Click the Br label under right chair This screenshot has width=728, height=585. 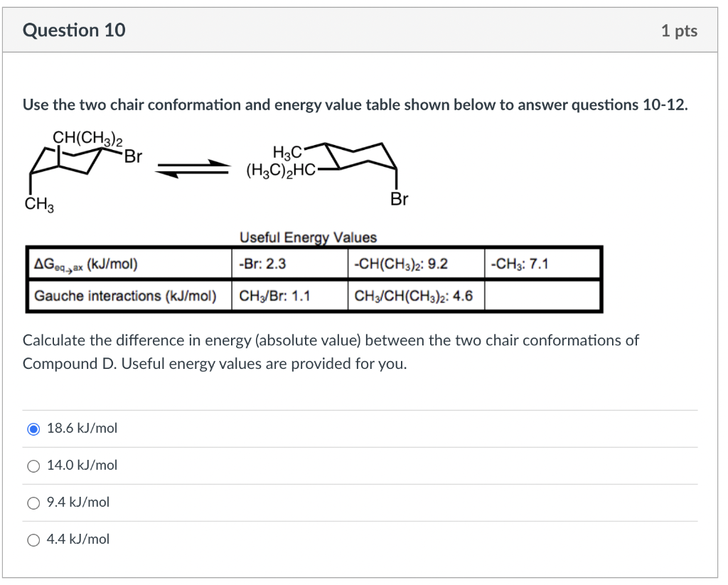pyautogui.click(x=399, y=200)
